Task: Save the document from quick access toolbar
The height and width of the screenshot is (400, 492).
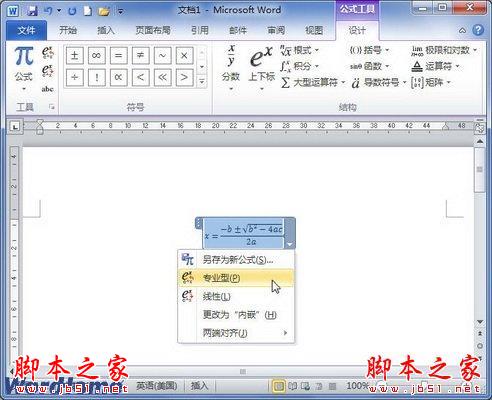Action: tap(32, 11)
